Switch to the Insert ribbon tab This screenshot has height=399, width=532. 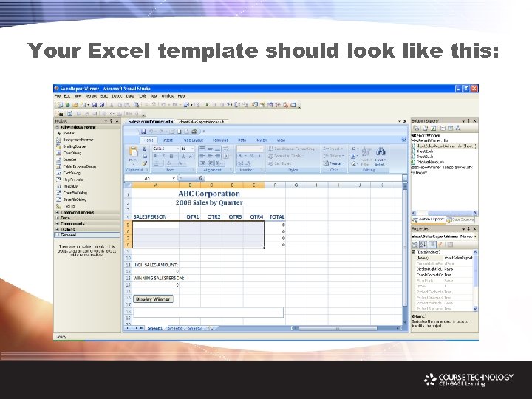(x=168, y=140)
